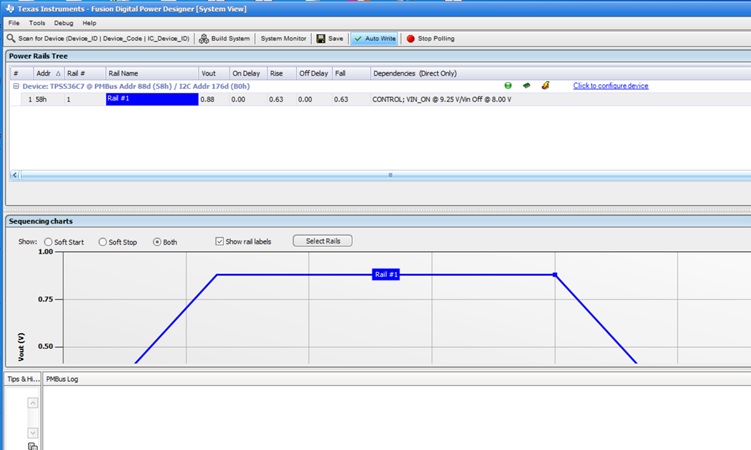This screenshot has width=751, height=450.
Task: Click the copy icon in the bottom-left panel
Action: pos(33,445)
